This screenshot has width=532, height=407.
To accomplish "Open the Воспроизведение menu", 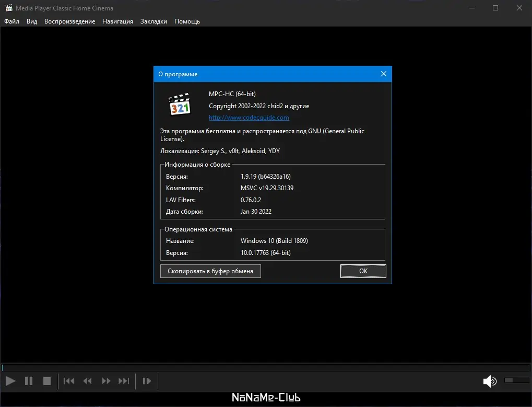I will point(69,21).
